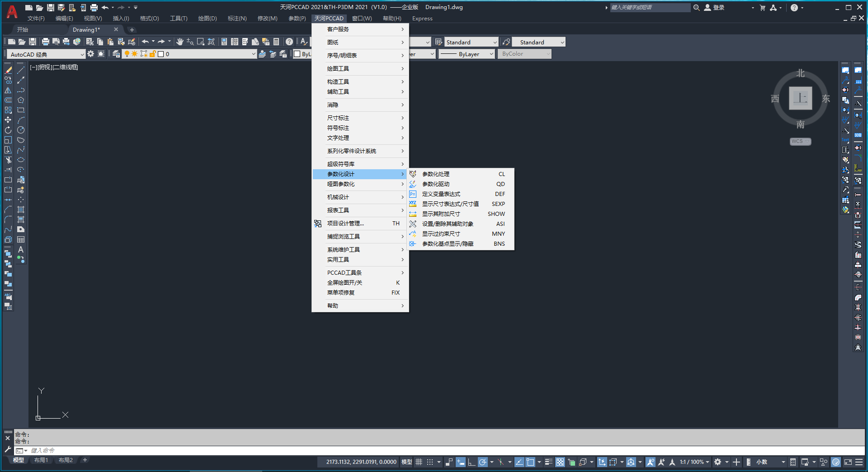Toggle grid display in status bar
The width and height of the screenshot is (868, 472).
click(419, 462)
